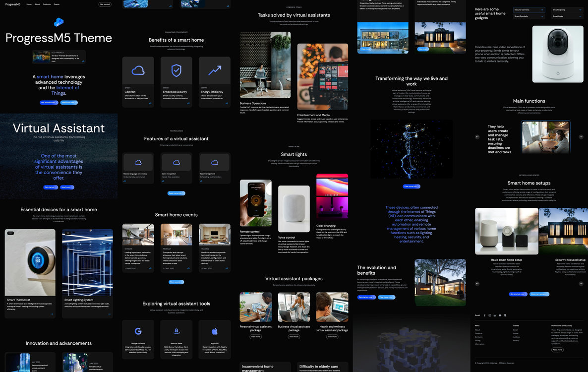Select the Amazon Alexa logo icon
The height and width of the screenshot is (372, 588).
click(x=176, y=331)
